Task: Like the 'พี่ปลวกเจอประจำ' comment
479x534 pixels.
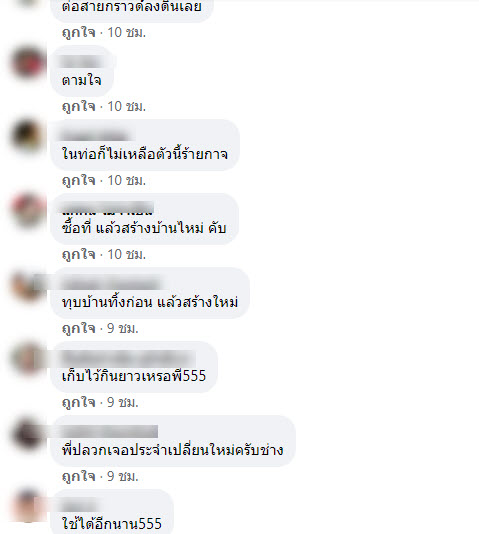Action: click(79, 476)
